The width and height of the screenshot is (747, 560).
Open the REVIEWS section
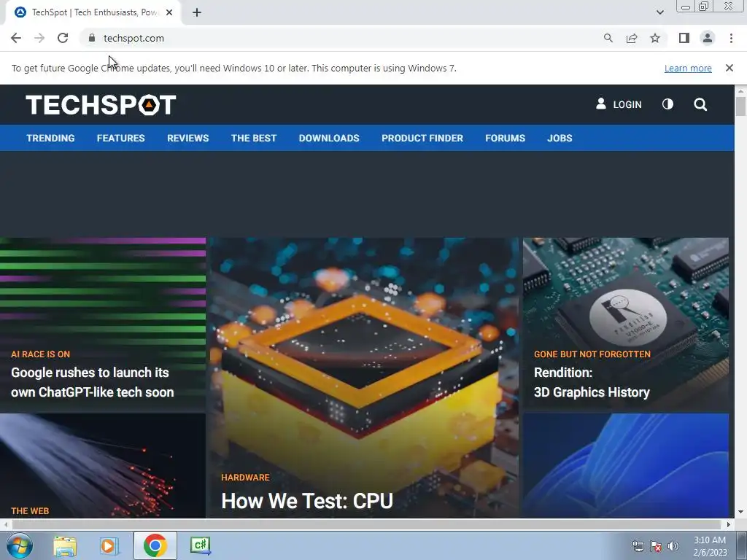pos(187,138)
